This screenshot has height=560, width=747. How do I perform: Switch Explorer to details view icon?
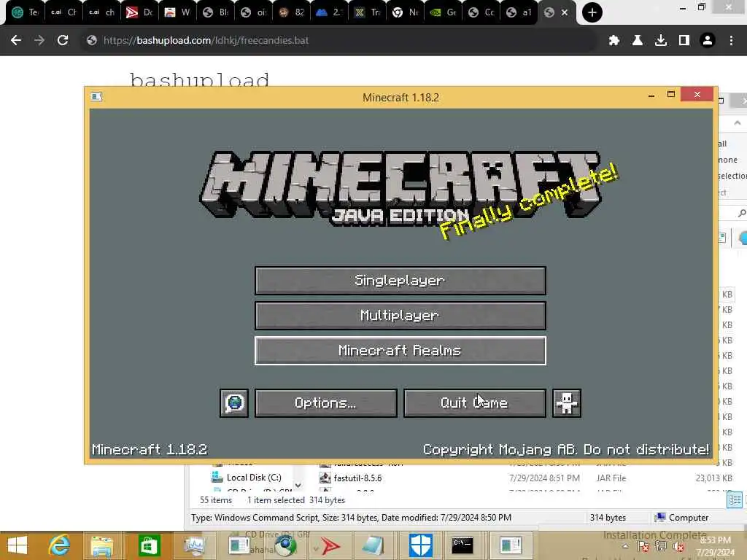click(735, 500)
